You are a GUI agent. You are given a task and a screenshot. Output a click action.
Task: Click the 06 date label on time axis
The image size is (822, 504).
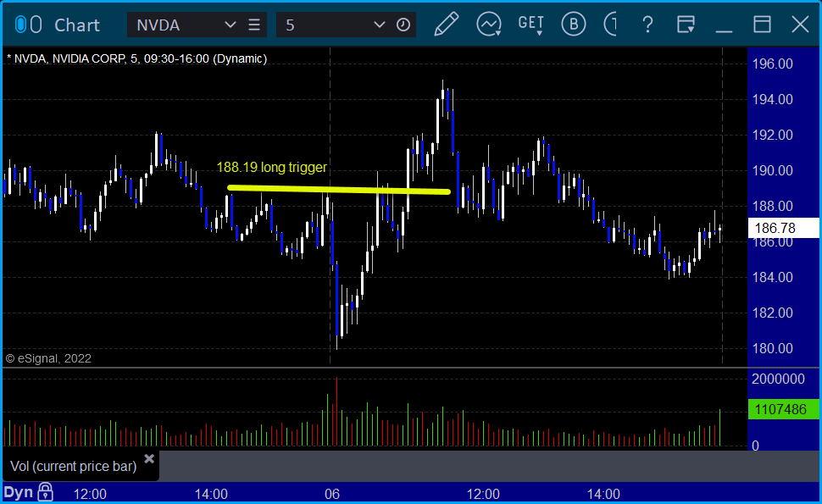point(332,494)
